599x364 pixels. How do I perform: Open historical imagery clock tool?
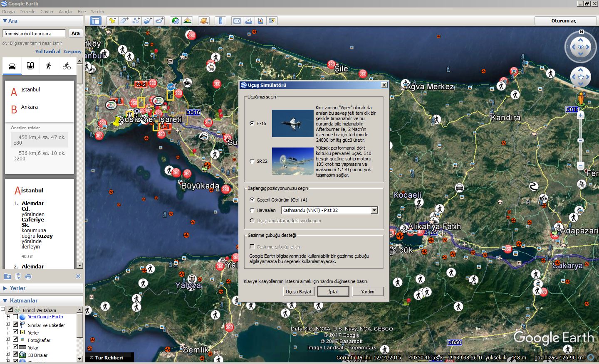coord(176,21)
